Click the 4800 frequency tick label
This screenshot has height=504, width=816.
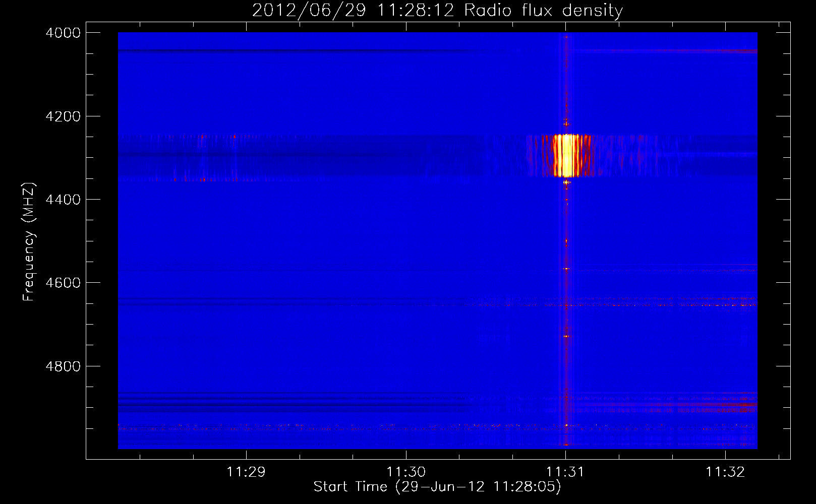[x=63, y=366]
